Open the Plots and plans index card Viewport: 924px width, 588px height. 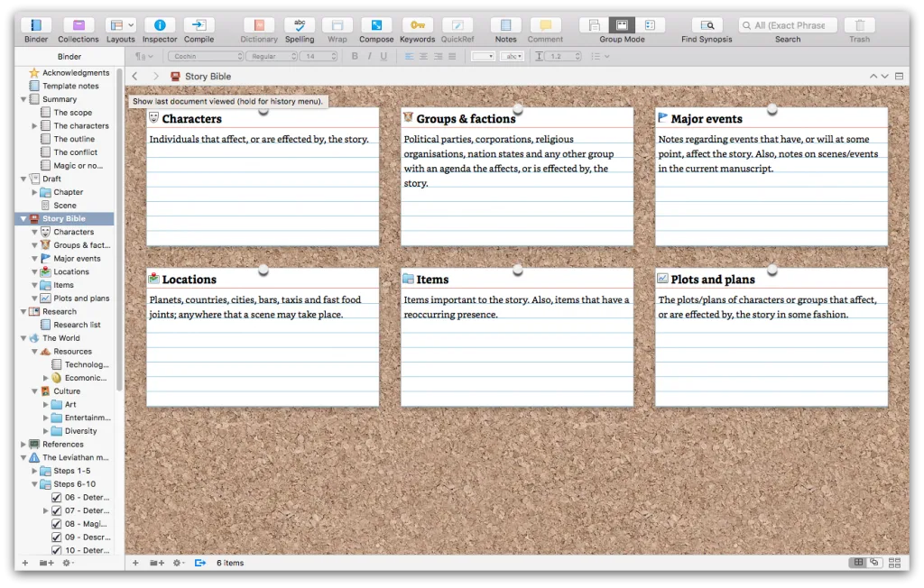(772, 337)
